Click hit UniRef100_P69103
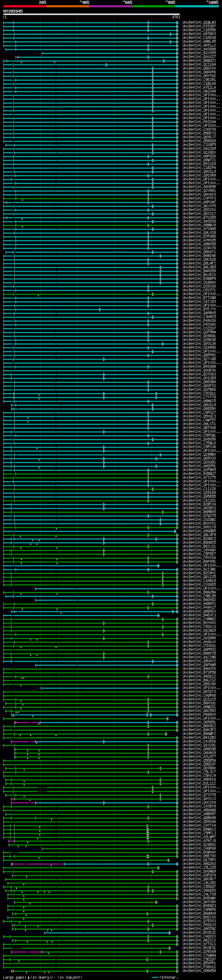 (199, 925)
